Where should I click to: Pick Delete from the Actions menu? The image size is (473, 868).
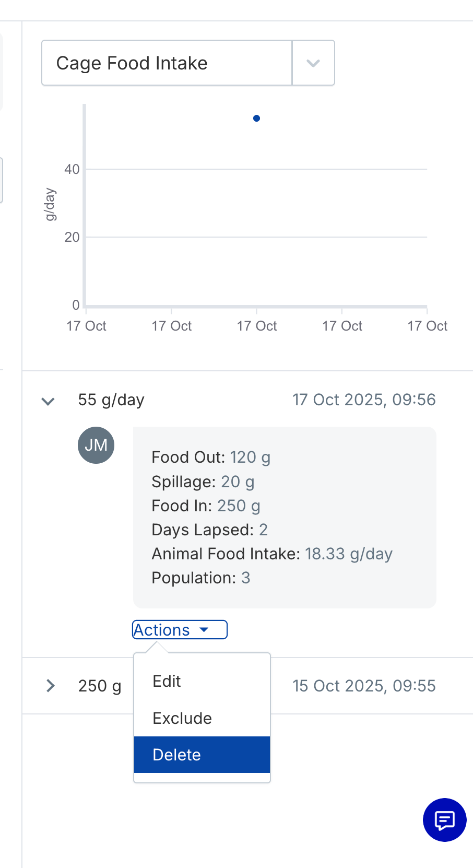[177, 755]
